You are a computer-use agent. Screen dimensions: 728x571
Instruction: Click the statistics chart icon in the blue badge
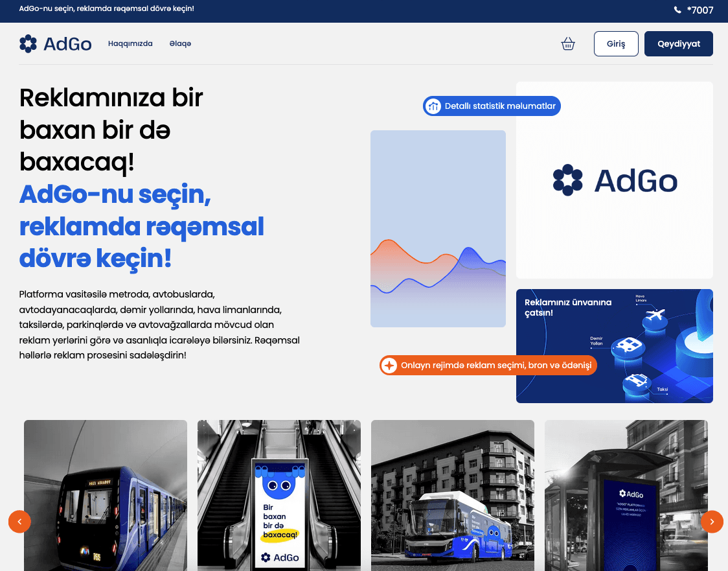point(433,106)
